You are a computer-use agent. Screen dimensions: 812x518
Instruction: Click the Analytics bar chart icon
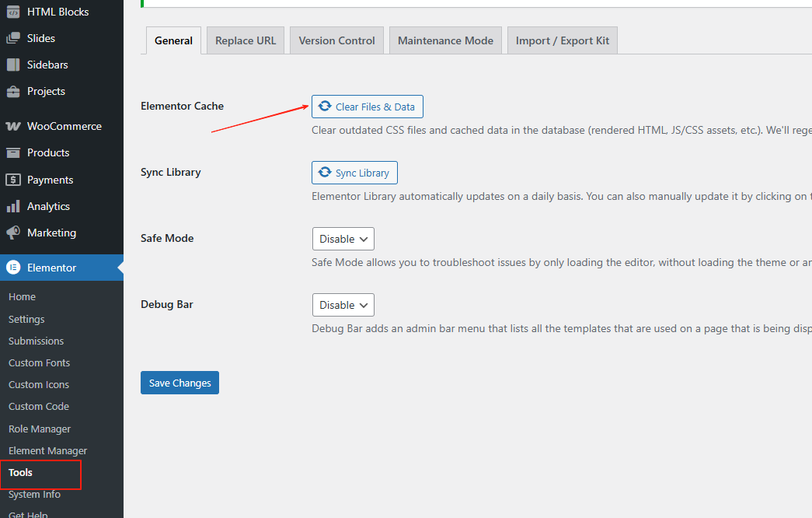[13, 206]
